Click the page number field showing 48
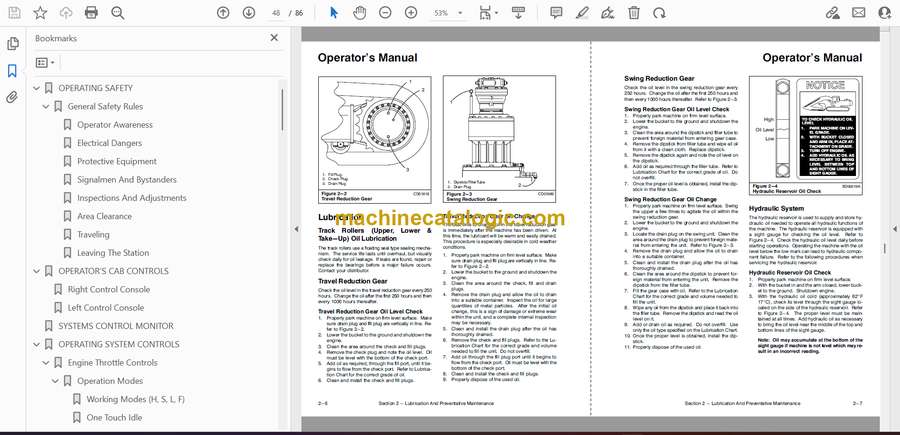Viewport: 900px width, 435px height. coord(276,13)
